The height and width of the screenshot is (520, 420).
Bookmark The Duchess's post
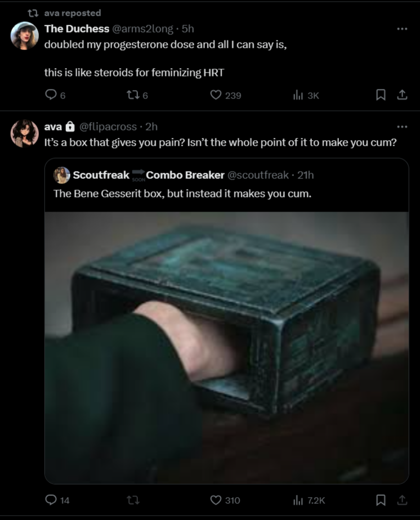click(x=381, y=95)
